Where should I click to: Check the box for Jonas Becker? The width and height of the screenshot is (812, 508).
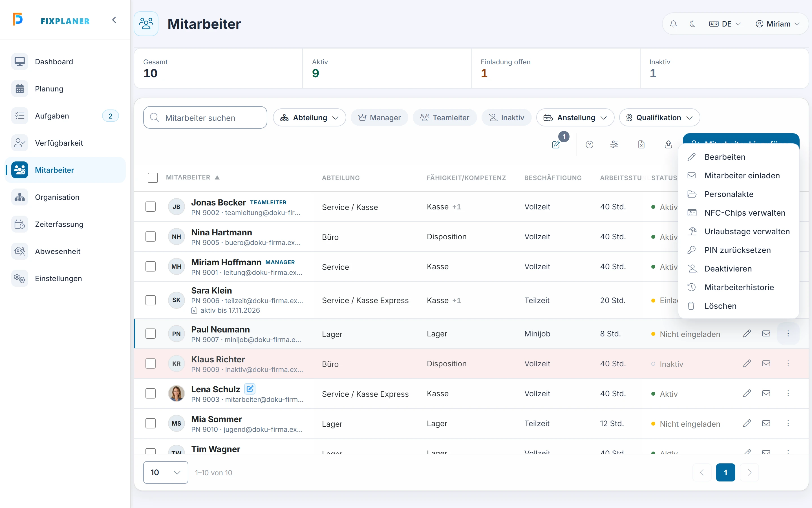[x=150, y=207]
